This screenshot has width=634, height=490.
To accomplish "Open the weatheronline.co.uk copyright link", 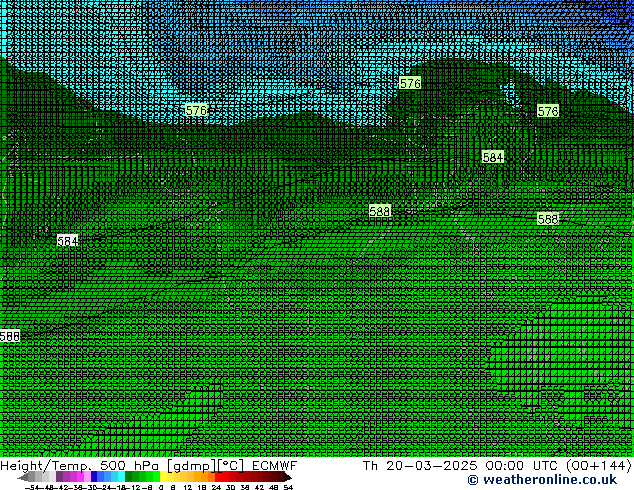I will [542, 480].
